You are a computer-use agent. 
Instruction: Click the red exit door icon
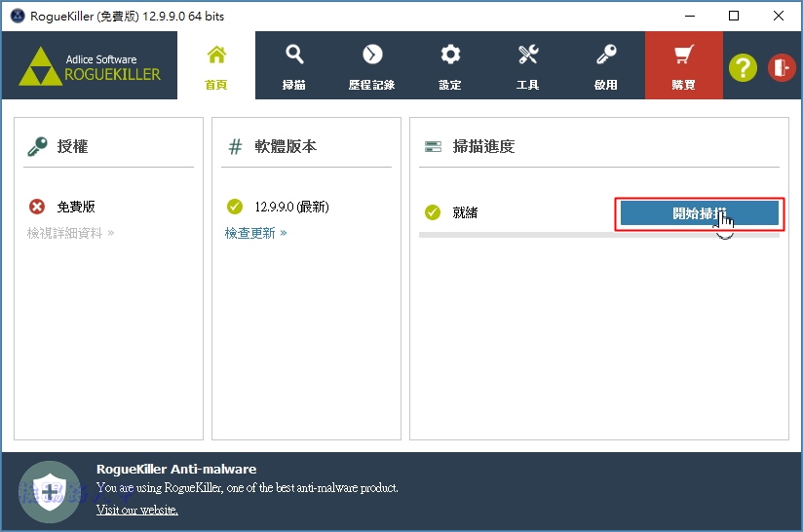[782, 67]
